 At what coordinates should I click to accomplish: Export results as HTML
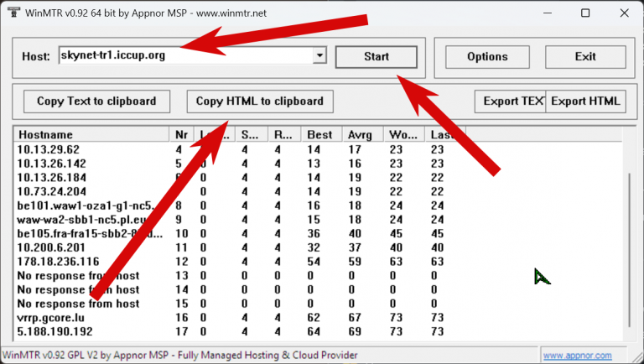pos(585,101)
